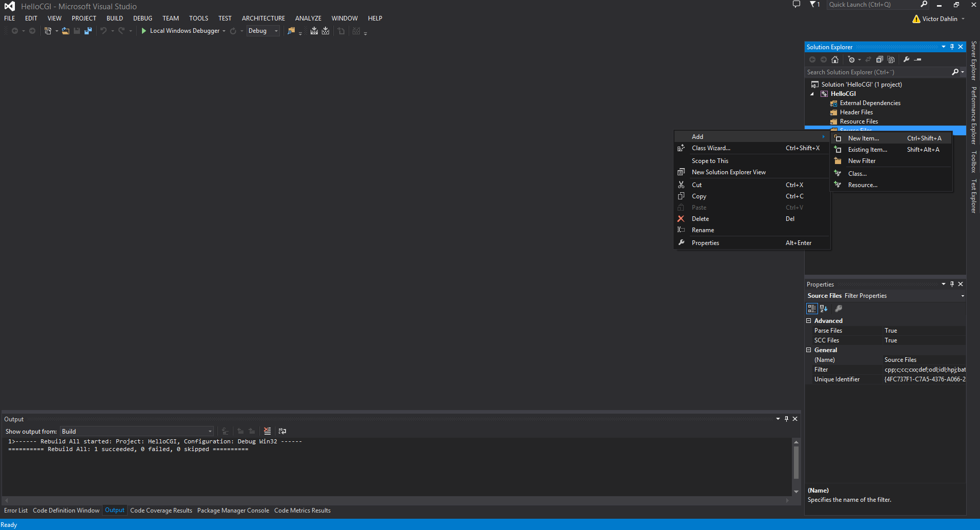The height and width of the screenshot is (530, 980).
Task: Select the Header Files folder
Action: click(x=856, y=112)
